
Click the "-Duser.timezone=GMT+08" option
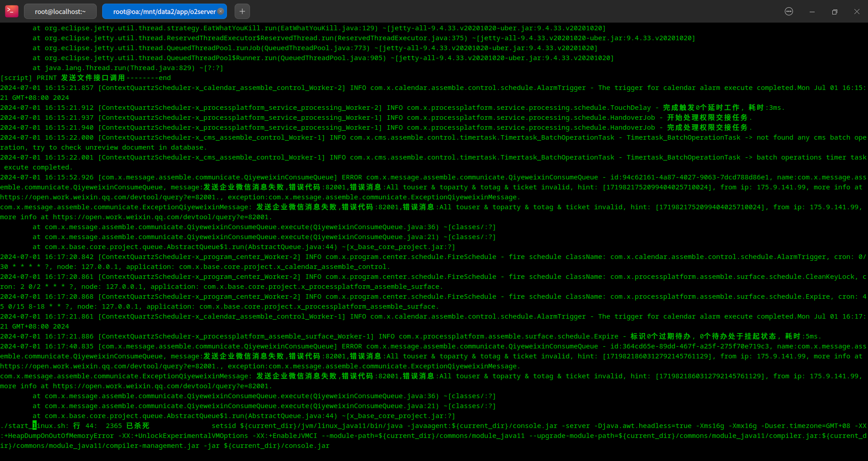(806, 426)
